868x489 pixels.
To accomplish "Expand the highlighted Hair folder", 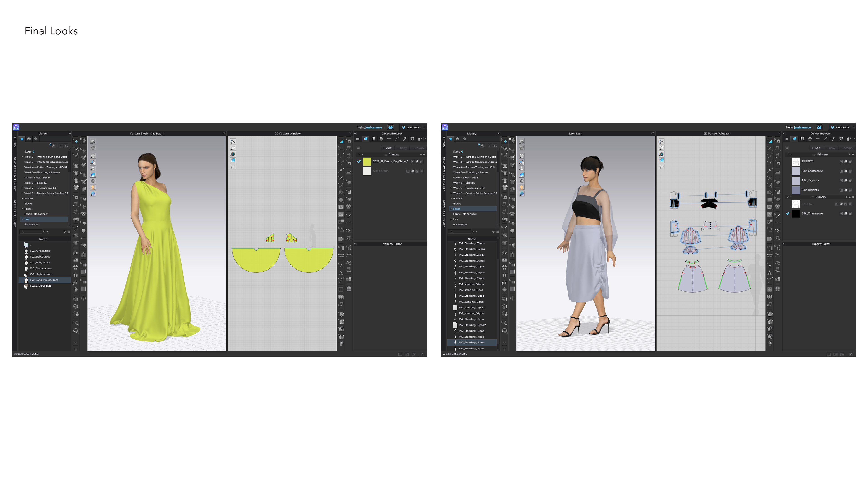I will (x=22, y=219).
